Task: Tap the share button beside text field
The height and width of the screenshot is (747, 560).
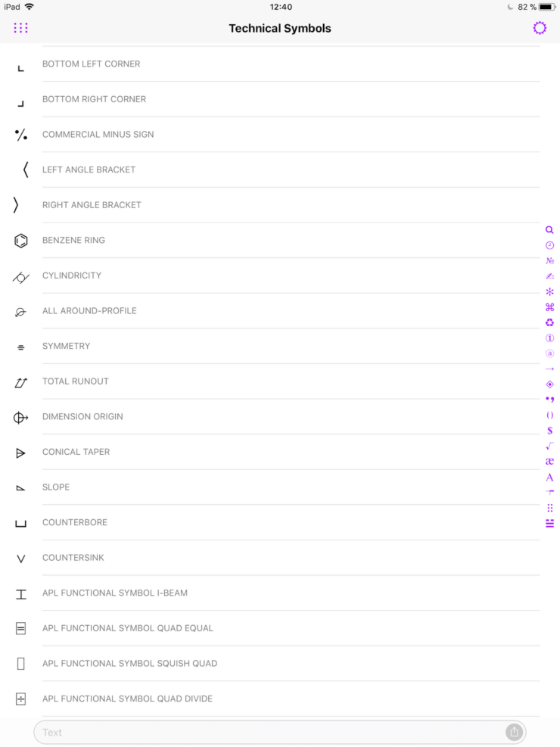Action: point(514,732)
